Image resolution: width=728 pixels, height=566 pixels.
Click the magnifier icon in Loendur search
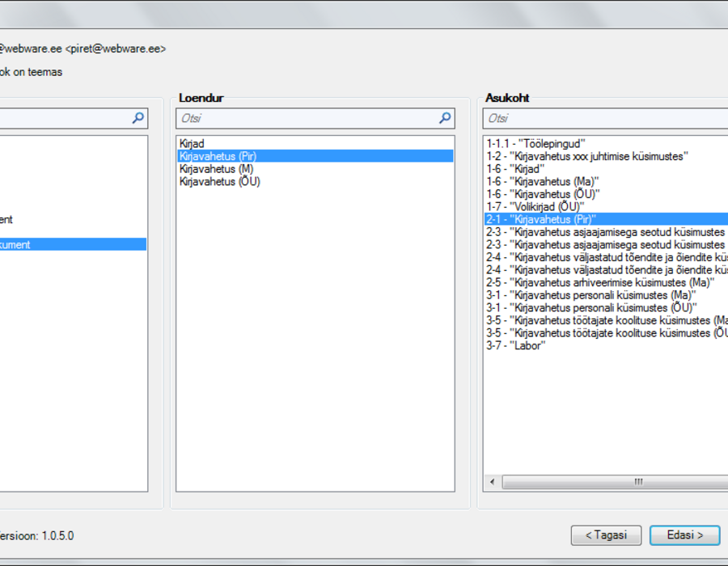(445, 118)
